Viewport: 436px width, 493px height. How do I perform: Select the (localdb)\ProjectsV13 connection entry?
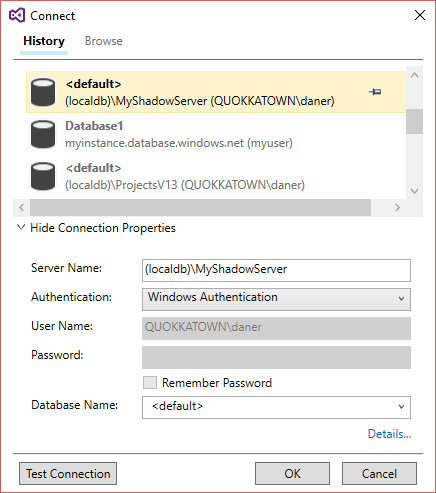click(216, 176)
